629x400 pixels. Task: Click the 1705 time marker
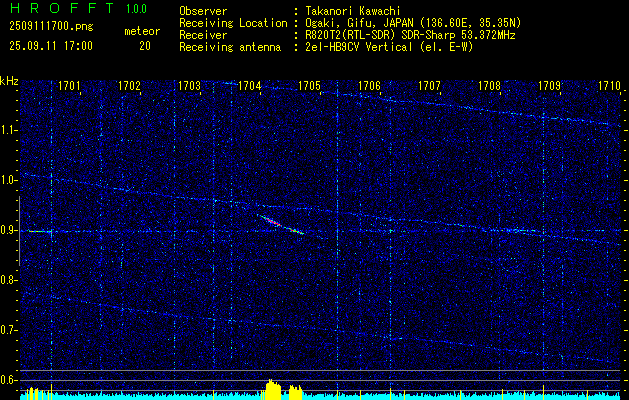point(310,86)
